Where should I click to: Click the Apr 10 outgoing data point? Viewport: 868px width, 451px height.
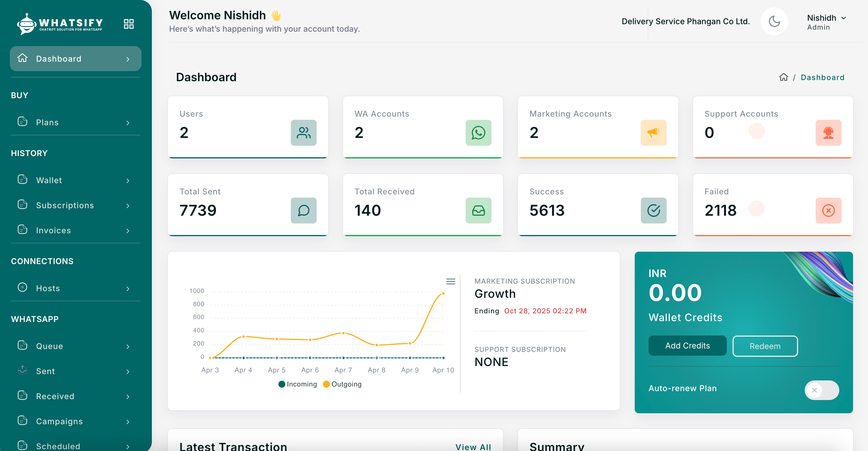pos(443,293)
